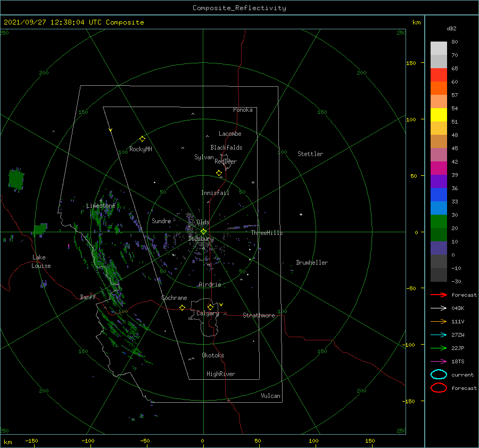Click the Okotoks town label
The image size is (479, 448).
pos(213,355)
